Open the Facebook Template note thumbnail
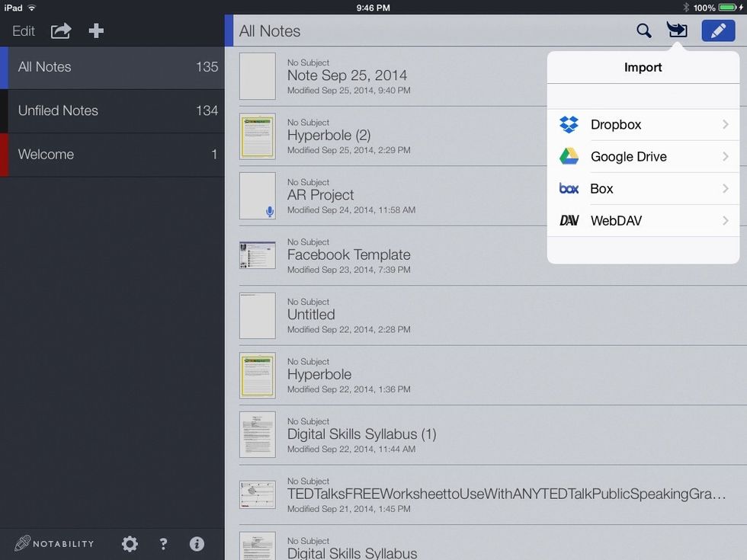 click(x=257, y=255)
